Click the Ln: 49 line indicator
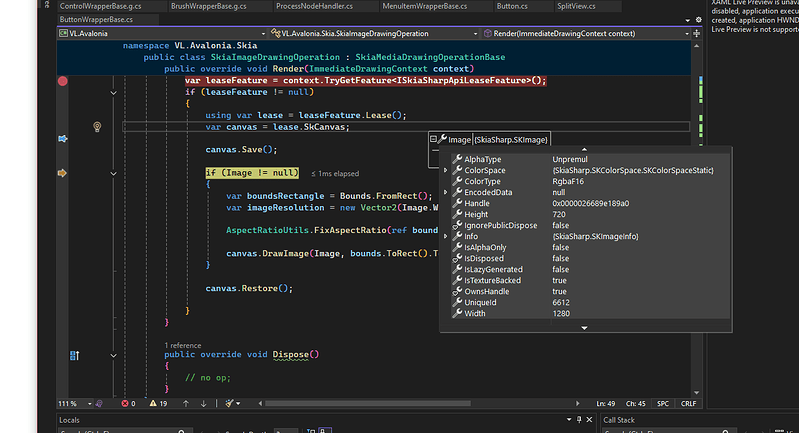Viewport: 799px width, 433px height. pos(606,403)
